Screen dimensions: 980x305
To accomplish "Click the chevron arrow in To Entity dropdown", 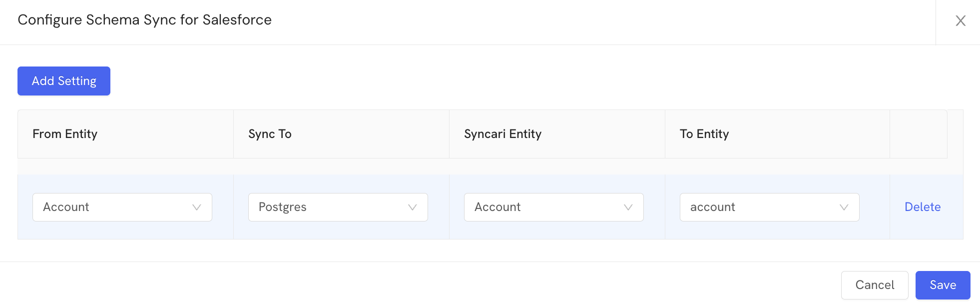I will pyautogui.click(x=844, y=207).
